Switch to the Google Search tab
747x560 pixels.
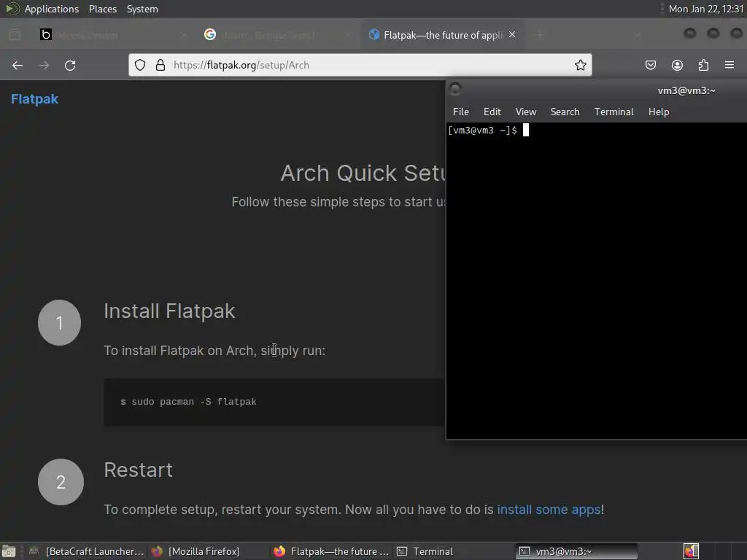click(x=277, y=35)
